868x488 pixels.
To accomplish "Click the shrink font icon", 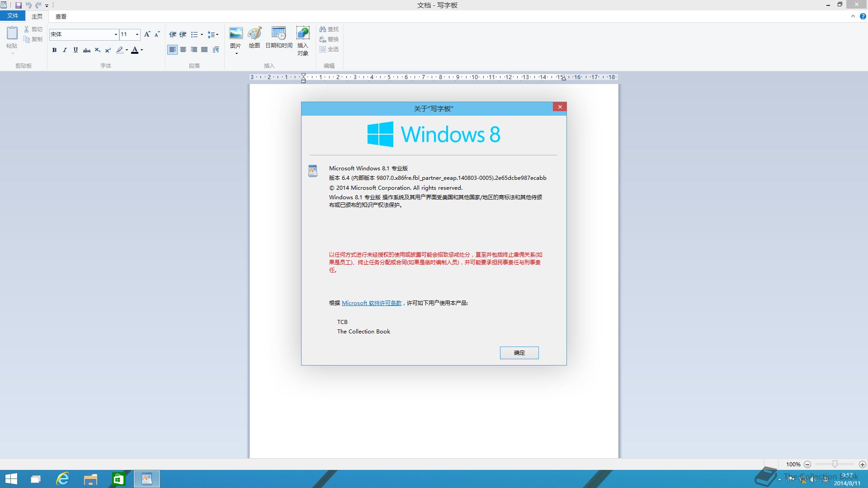I will (157, 34).
